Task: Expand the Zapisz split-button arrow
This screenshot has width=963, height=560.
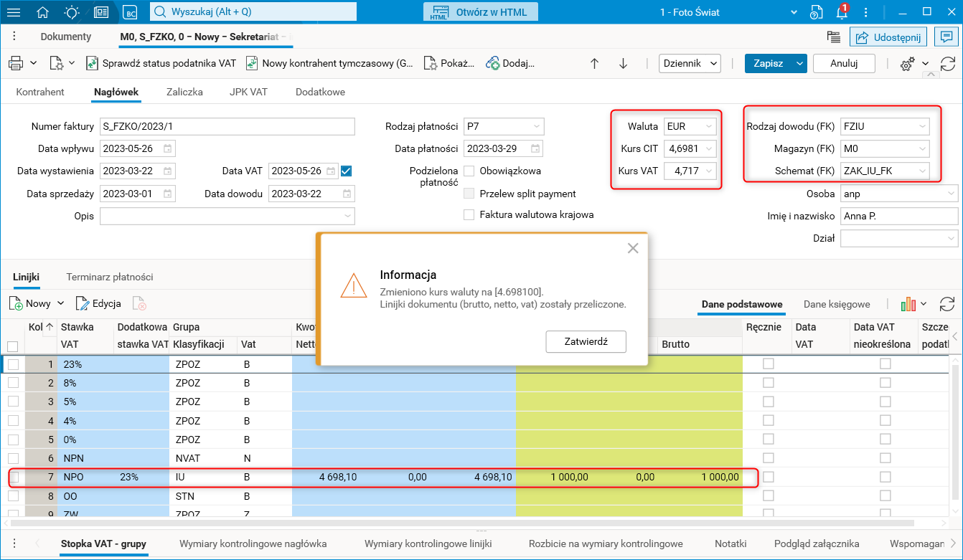Action: (x=799, y=63)
